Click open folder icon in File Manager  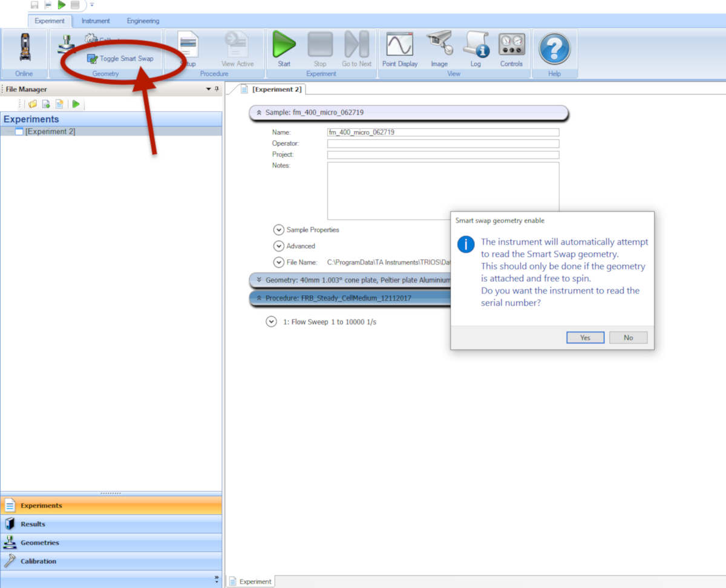tap(33, 104)
